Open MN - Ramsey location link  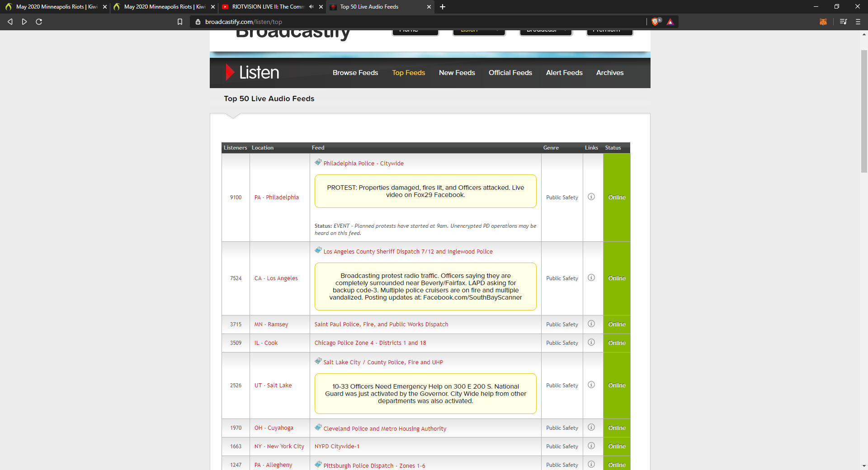271,324
